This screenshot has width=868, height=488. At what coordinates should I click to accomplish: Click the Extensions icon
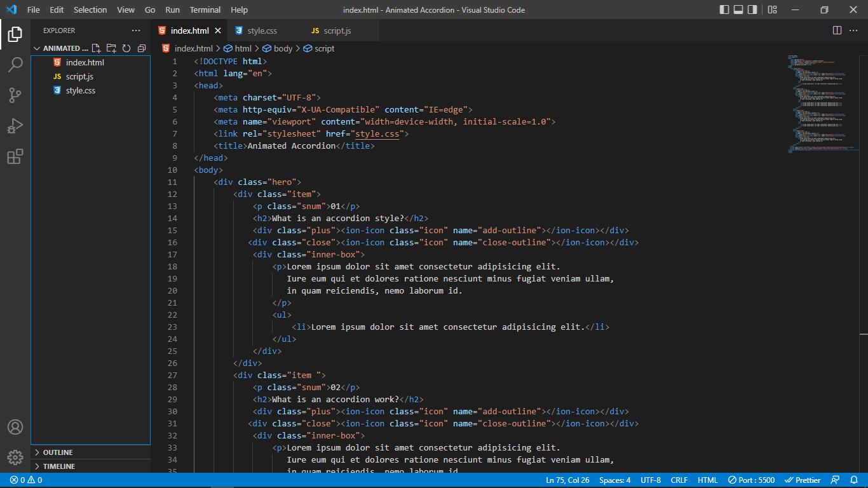15,156
